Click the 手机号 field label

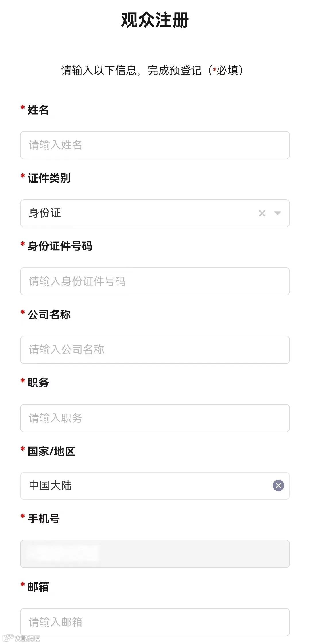tap(43, 519)
